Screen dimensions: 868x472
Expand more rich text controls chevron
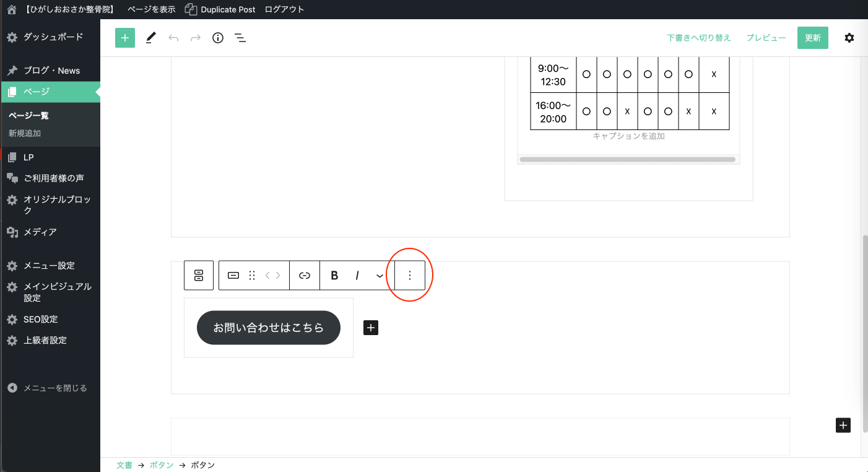(380, 276)
